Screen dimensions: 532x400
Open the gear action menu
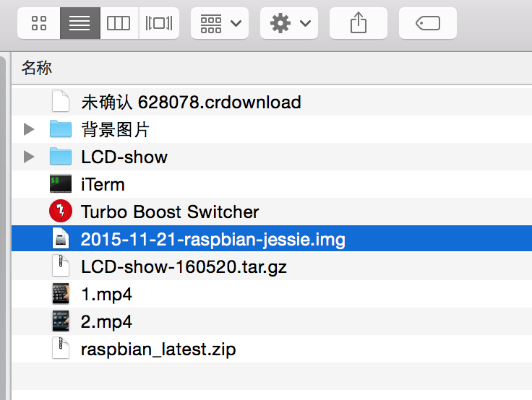click(x=289, y=23)
